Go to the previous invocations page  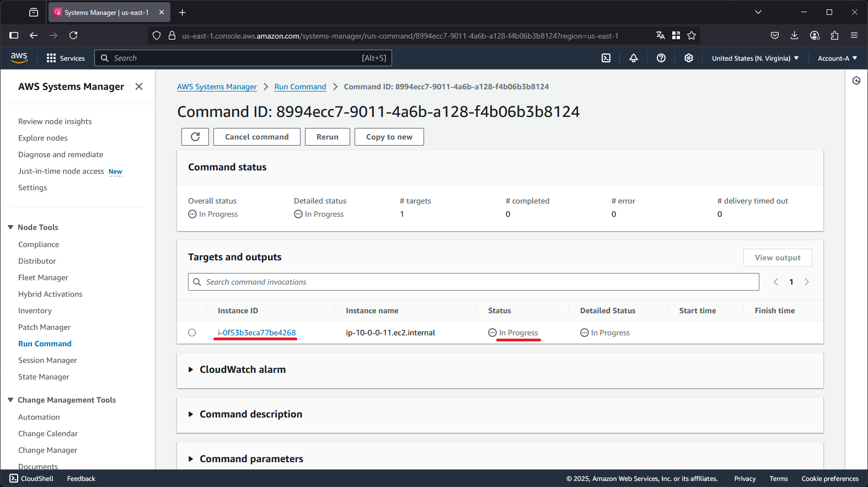pyautogui.click(x=776, y=282)
